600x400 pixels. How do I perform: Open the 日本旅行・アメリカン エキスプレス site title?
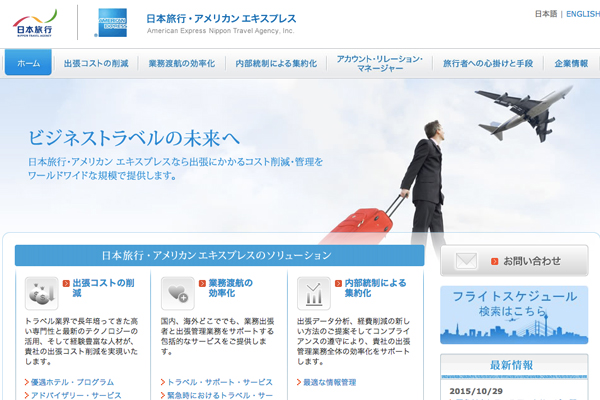[x=221, y=19]
